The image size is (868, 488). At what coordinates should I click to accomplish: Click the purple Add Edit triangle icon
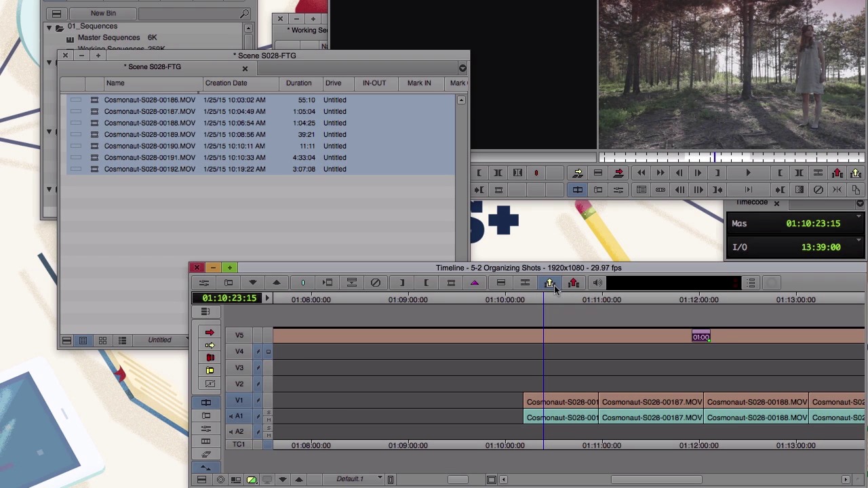[475, 283]
